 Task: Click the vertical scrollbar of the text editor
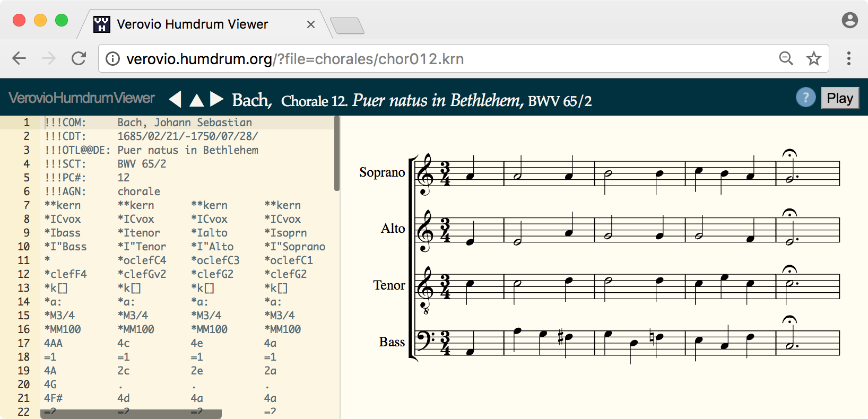click(x=337, y=154)
